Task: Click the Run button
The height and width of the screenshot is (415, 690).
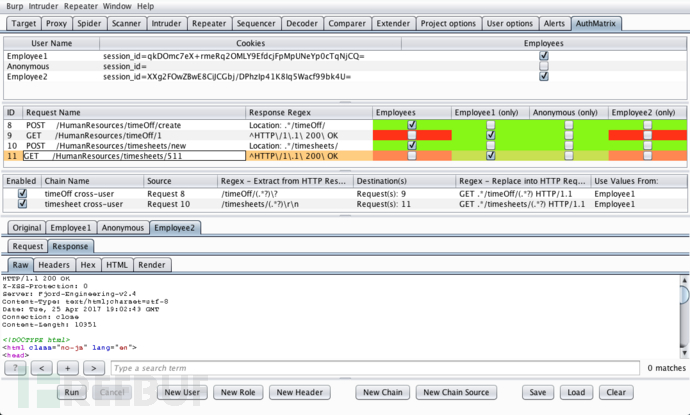Action: (72, 392)
